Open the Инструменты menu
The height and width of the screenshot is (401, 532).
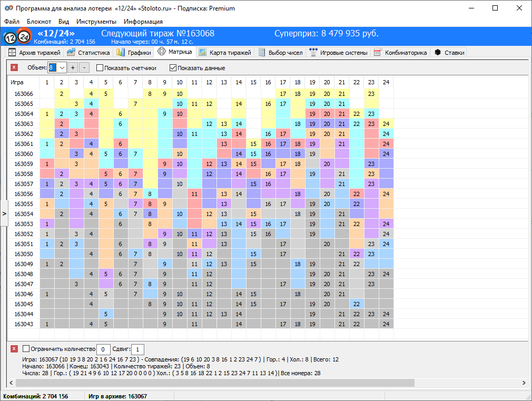tap(96, 22)
